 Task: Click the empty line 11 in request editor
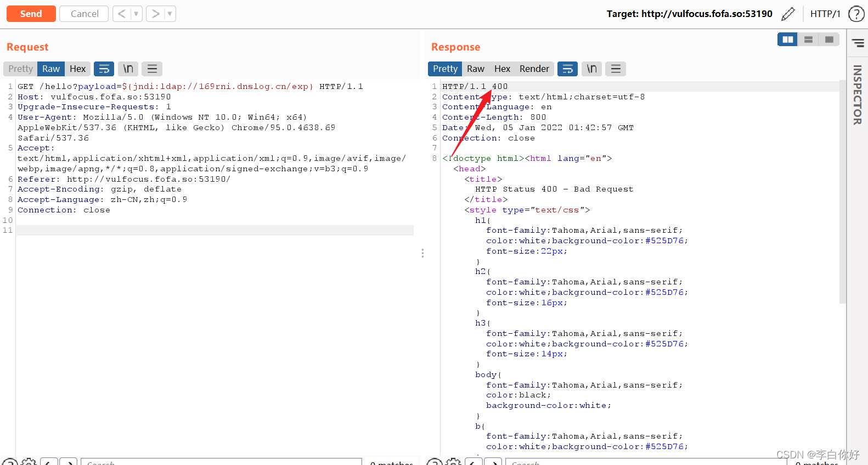(215, 230)
